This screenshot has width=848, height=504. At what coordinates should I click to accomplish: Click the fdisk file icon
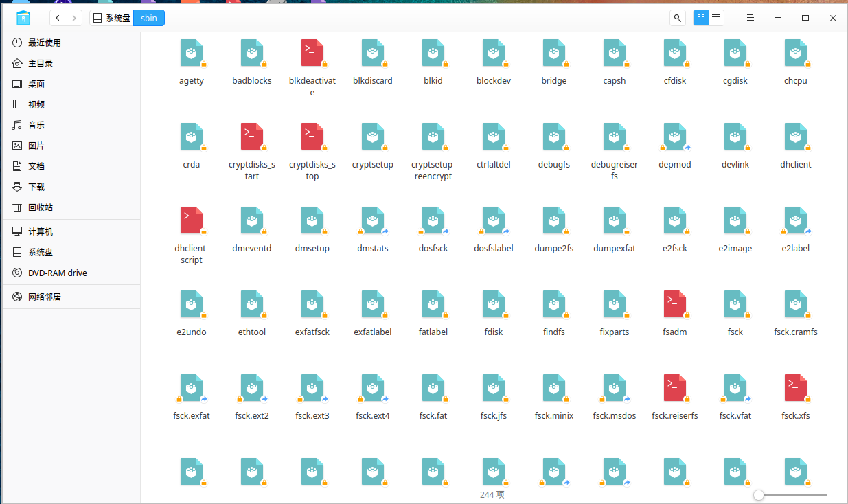(494, 304)
